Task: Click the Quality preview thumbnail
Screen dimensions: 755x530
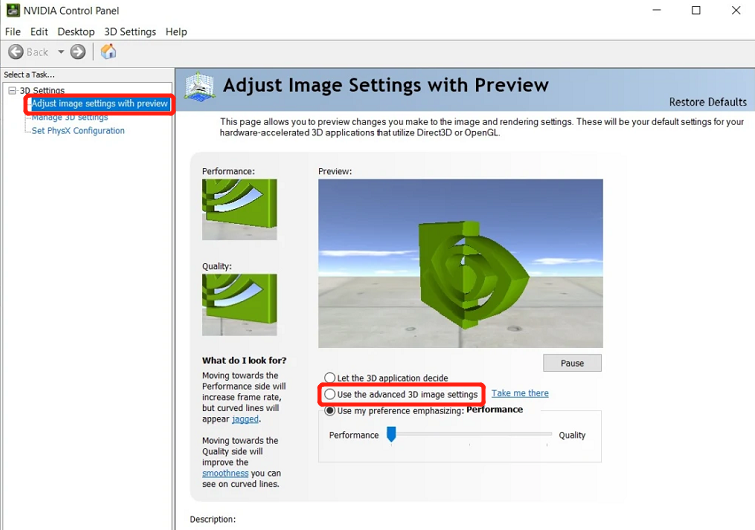Action: [x=239, y=305]
